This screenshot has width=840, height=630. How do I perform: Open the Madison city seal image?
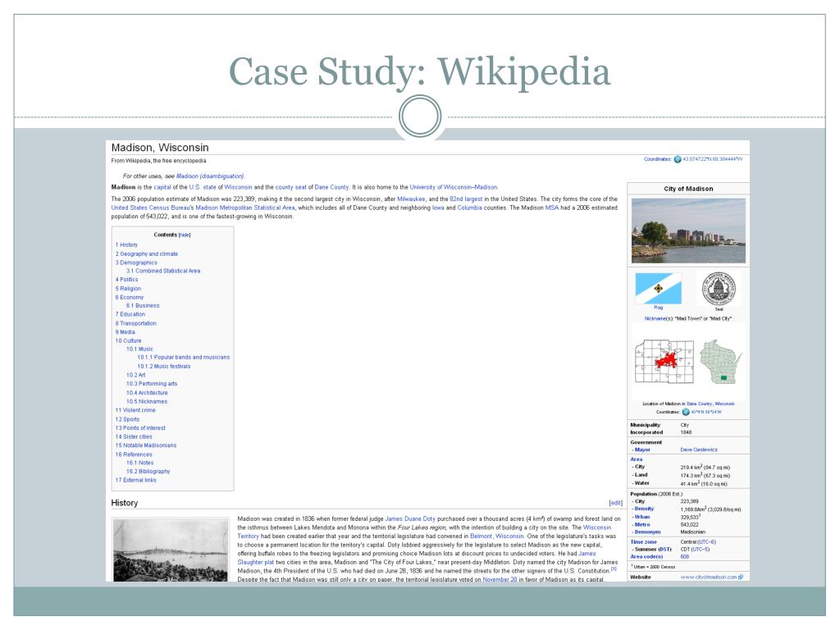719,288
